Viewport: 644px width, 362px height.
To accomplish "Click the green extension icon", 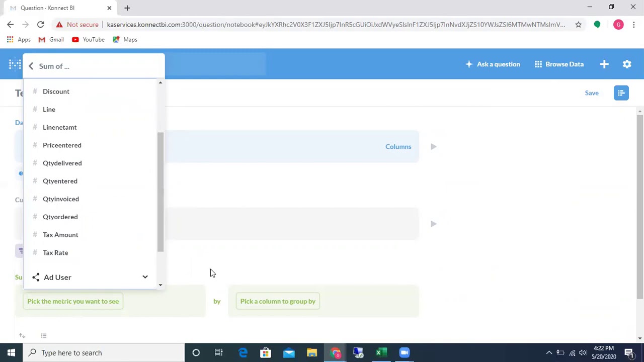I will (597, 25).
